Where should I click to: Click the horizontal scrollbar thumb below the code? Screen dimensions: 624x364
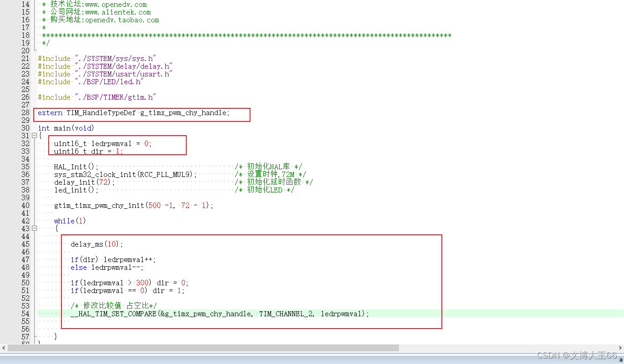pyautogui.click(x=203, y=348)
